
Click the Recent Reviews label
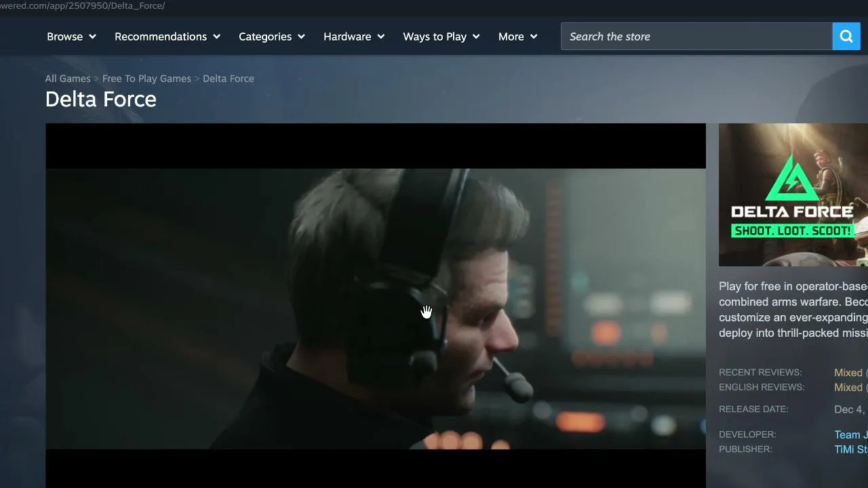tap(760, 373)
